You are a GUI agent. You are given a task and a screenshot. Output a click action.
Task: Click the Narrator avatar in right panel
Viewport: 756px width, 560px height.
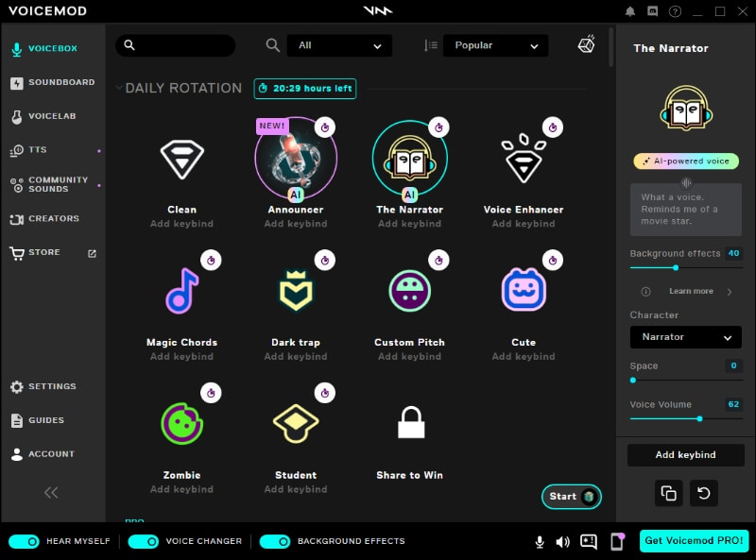(686, 108)
